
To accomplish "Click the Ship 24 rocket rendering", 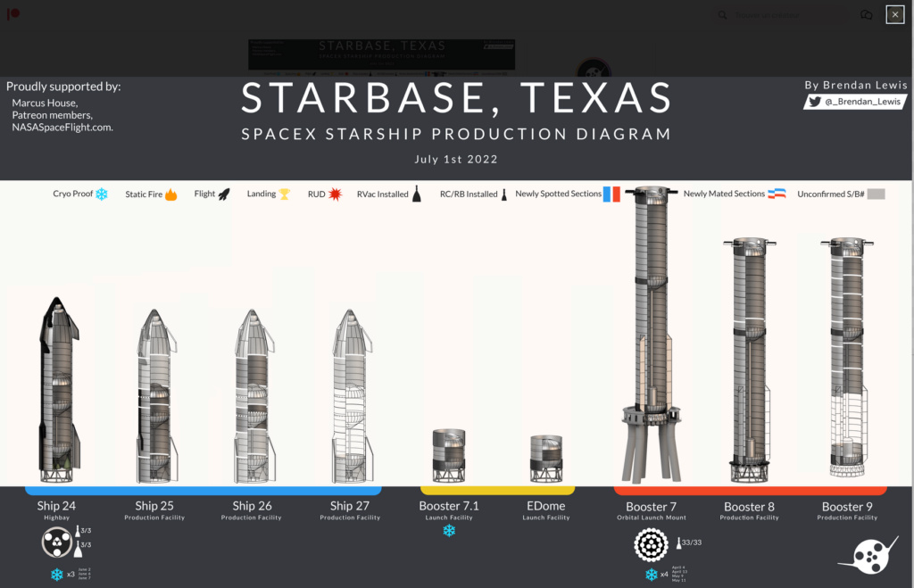I will [x=58, y=390].
